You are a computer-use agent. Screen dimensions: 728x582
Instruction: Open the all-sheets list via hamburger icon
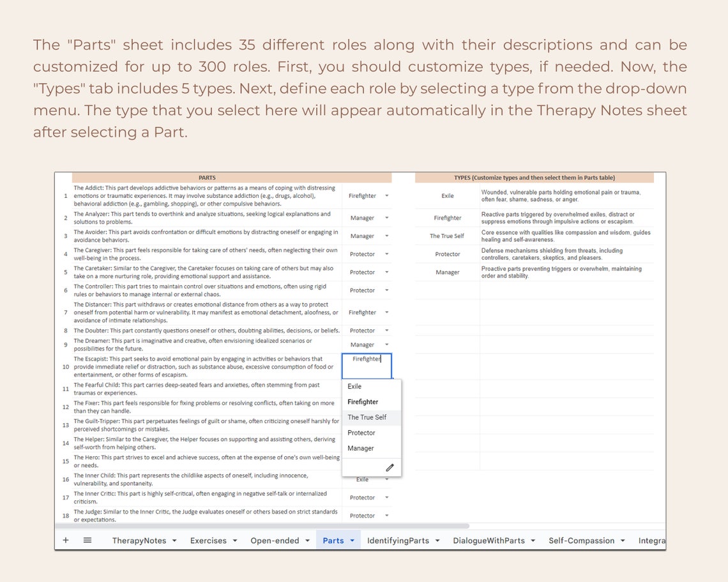pyautogui.click(x=87, y=540)
